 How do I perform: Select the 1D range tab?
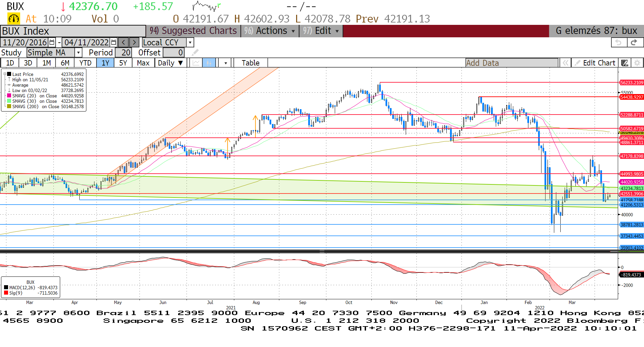coord(10,63)
